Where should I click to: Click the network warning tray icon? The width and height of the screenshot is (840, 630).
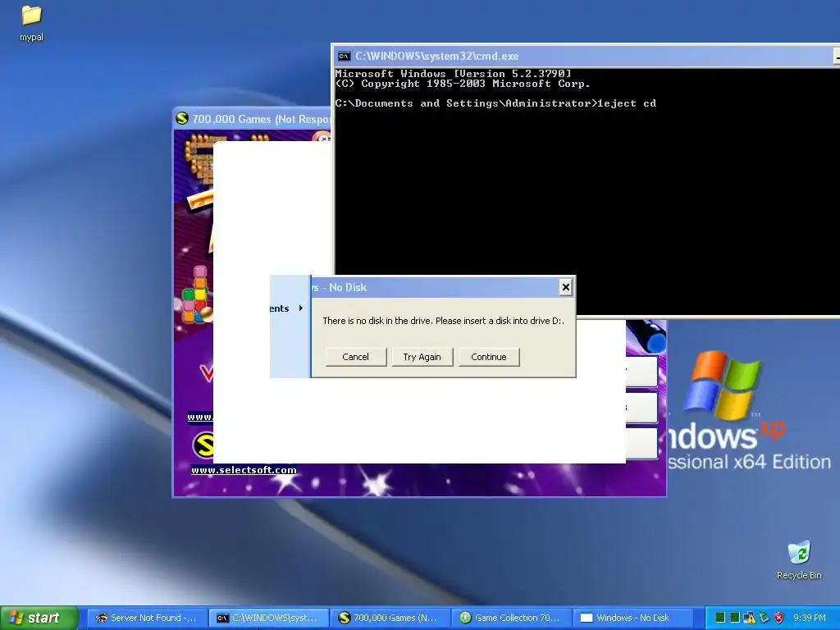point(750,618)
